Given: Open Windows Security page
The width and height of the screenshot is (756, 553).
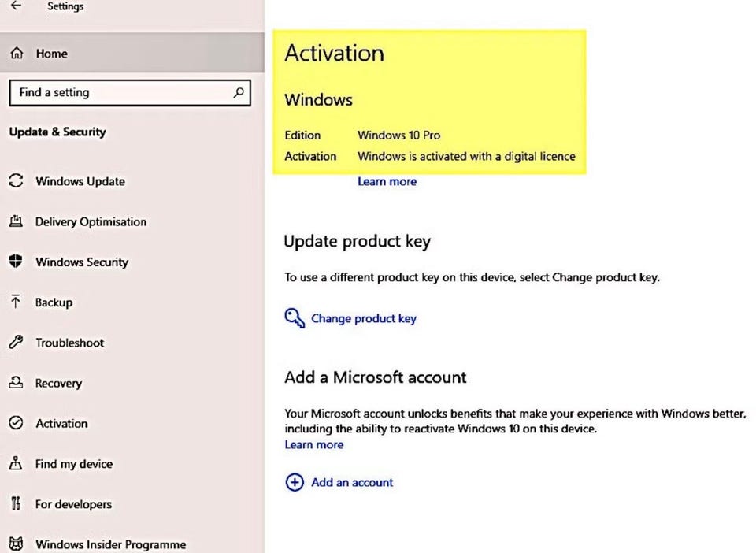Looking at the screenshot, I should [x=82, y=262].
